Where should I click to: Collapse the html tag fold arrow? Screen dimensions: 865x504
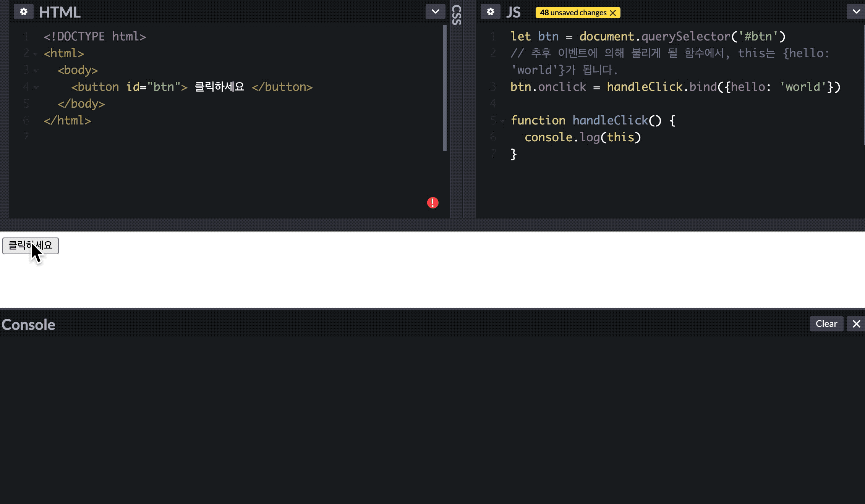[36, 54]
